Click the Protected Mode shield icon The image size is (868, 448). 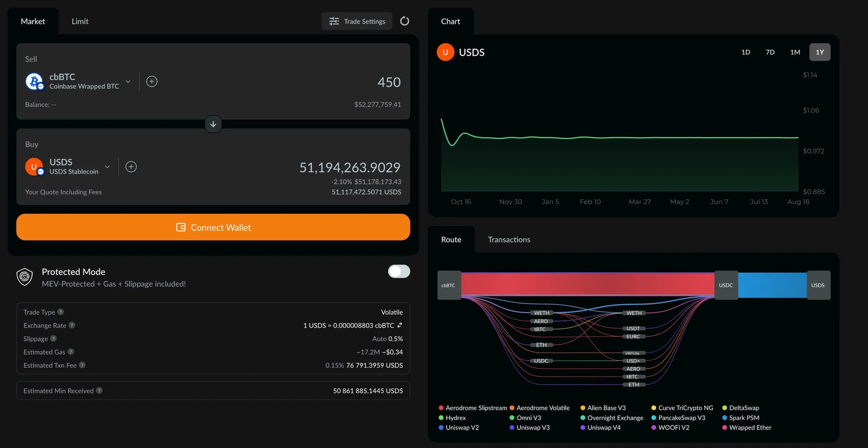click(24, 276)
